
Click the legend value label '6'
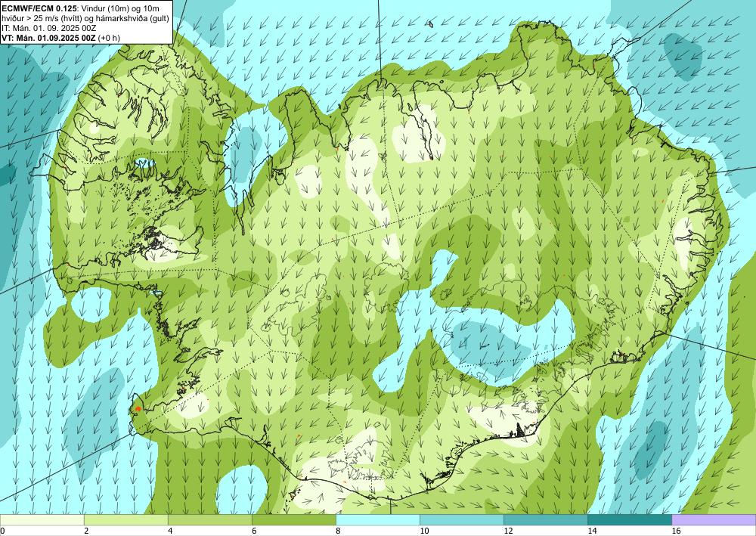coord(254,531)
